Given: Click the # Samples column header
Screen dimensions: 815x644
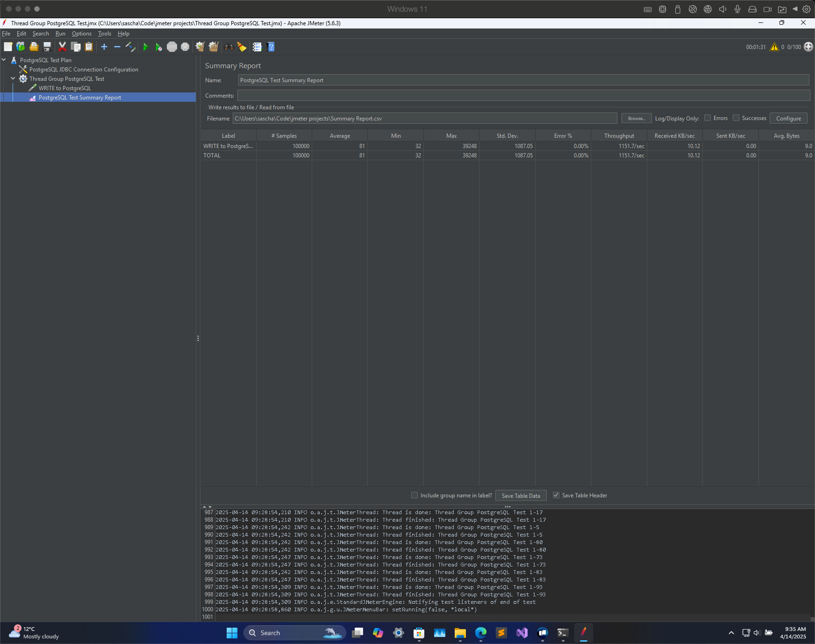Looking at the screenshot, I should point(284,136).
